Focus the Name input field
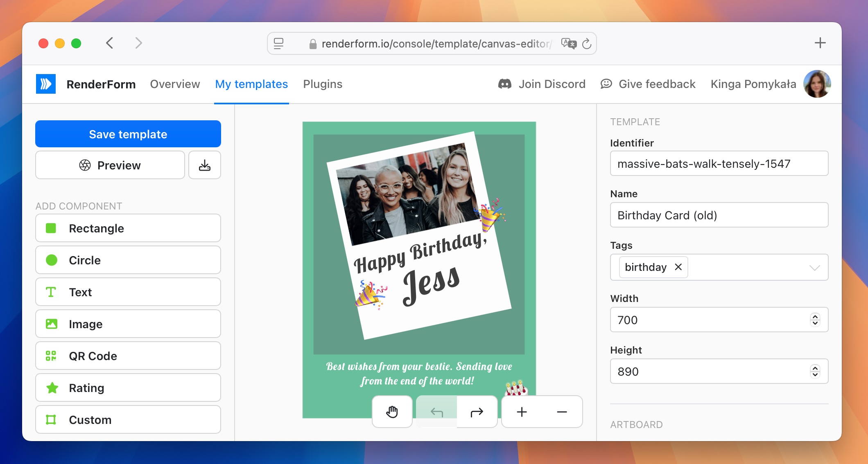This screenshot has width=868, height=464. coord(719,215)
